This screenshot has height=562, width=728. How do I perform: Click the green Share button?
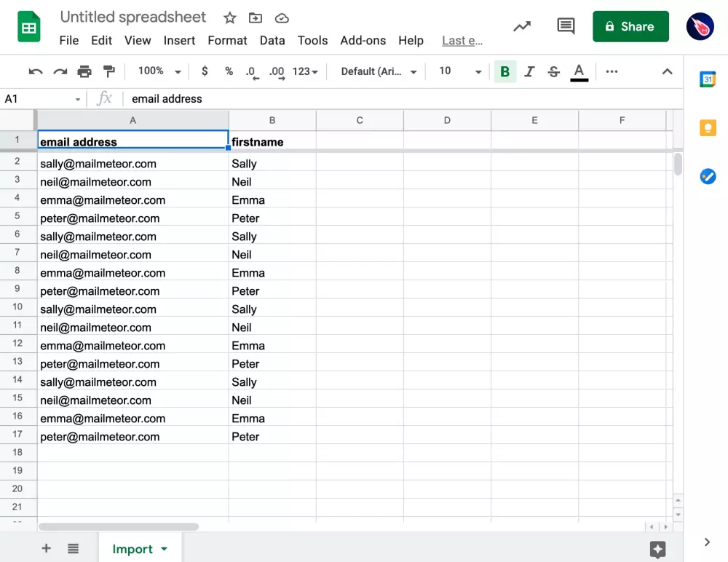pos(630,27)
